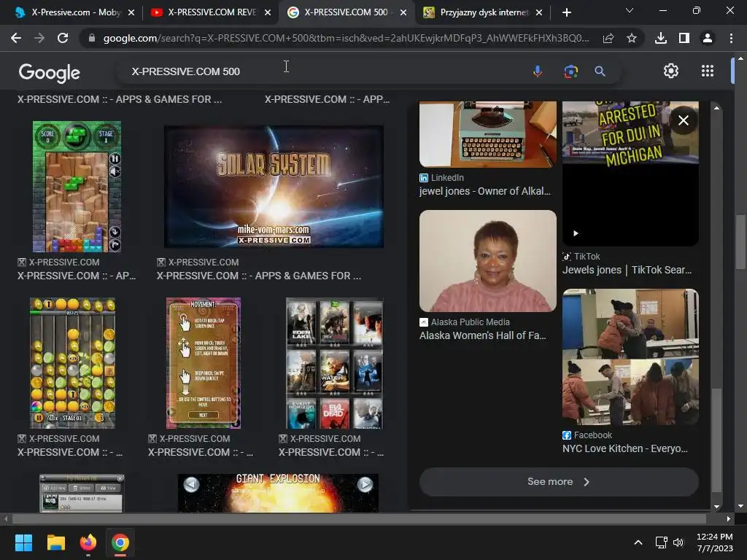747x560 pixels.
Task: Open a new browser tab
Action: click(x=566, y=12)
